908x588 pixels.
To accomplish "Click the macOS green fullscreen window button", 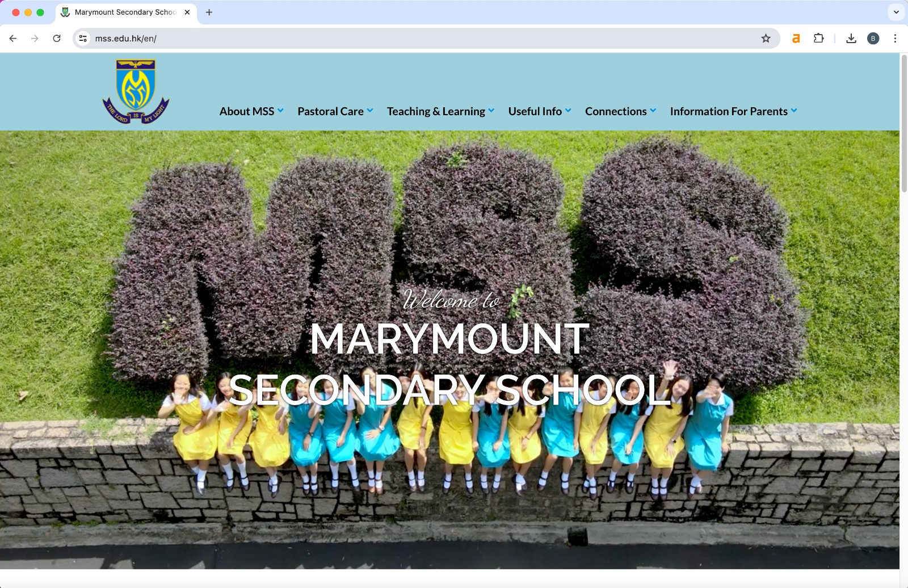I will click(40, 12).
